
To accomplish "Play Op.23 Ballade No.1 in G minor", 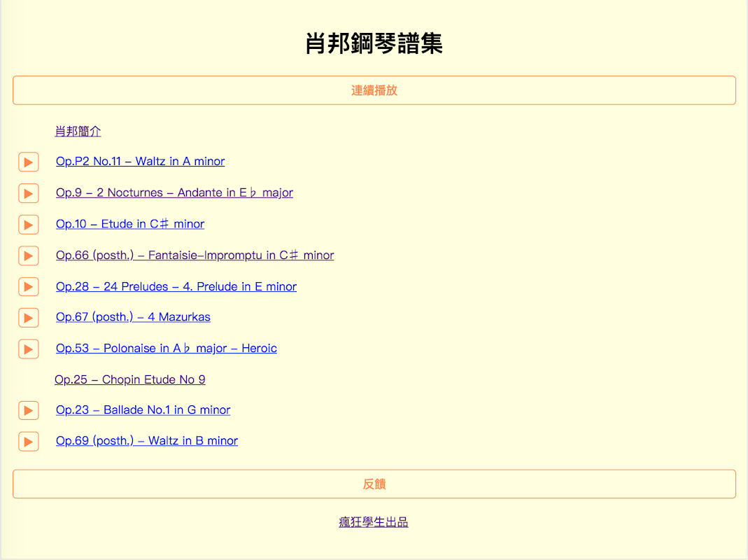I will (29, 411).
